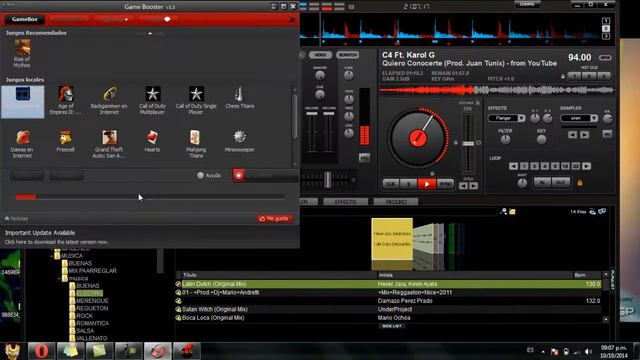Image resolution: width=640 pixels, height=360 pixels.
Task: Open the GameBox tab in Game Booster
Action: (24, 19)
